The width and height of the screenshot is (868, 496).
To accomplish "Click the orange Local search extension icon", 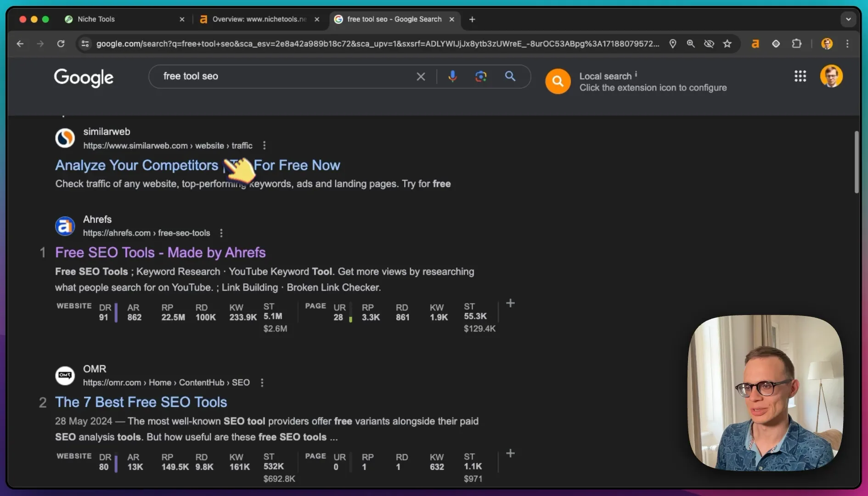I will tap(558, 81).
